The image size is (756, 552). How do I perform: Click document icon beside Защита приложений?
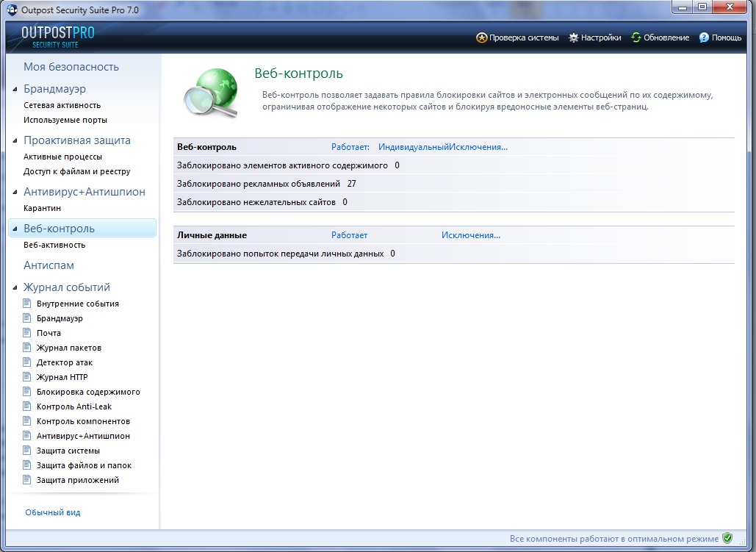[27, 480]
